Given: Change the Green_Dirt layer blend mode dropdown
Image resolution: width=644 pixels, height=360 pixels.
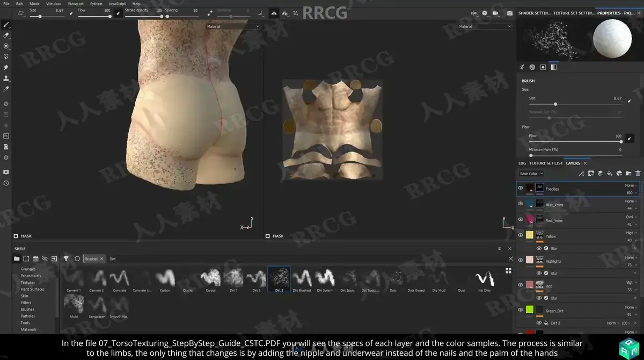Looking at the screenshot, I should (631, 307).
